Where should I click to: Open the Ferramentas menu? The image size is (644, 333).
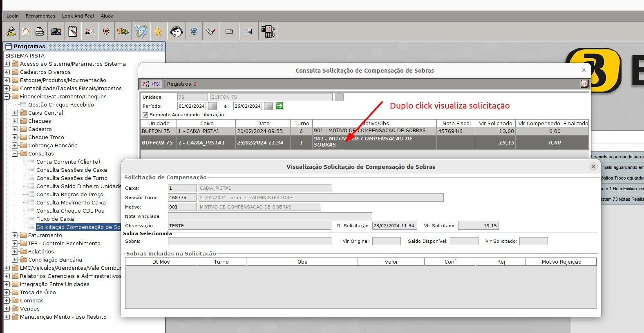pos(40,16)
